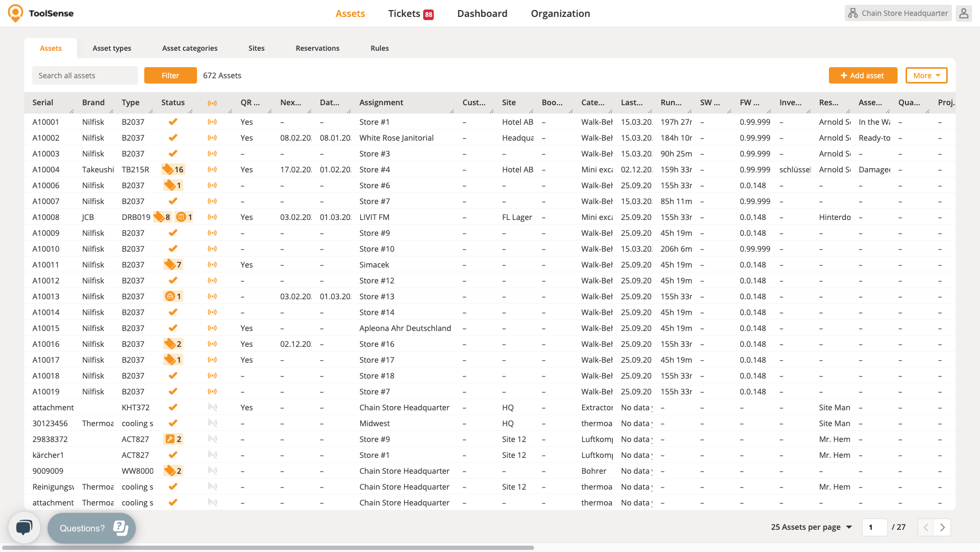Image resolution: width=980 pixels, height=552 pixels.
Task: Click the maintenance icon for A10013
Action: (x=170, y=297)
